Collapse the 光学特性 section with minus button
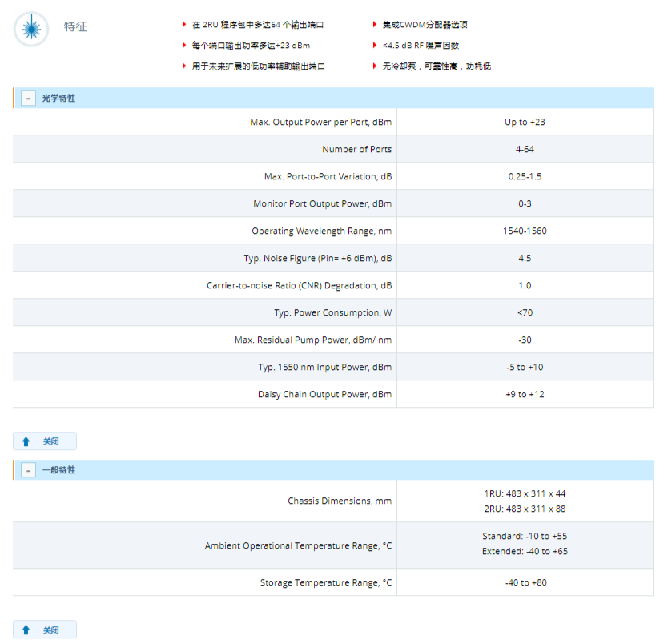Screen dimensions: 668x644 (x=29, y=99)
